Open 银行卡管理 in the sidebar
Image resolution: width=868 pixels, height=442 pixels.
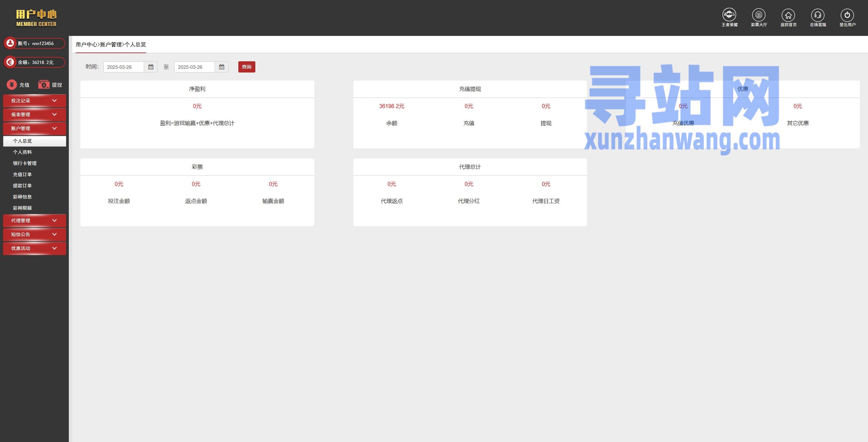click(x=25, y=163)
